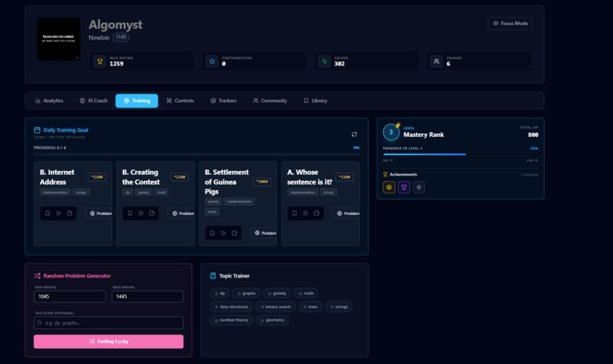Open the Trackers tab
The width and height of the screenshot is (613, 364).
click(224, 101)
